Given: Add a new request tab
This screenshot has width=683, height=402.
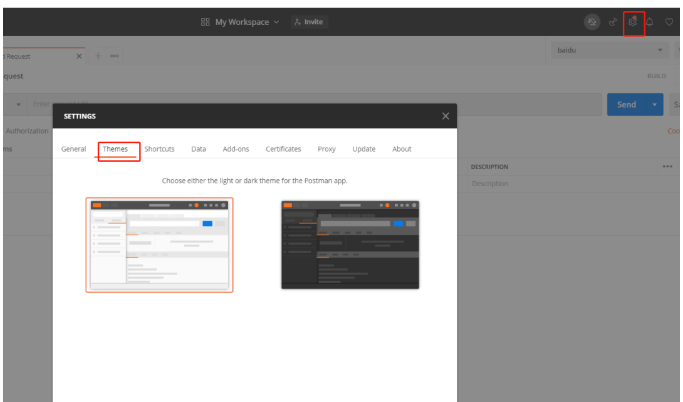Looking at the screenshot, I should [x=98, y=56].
